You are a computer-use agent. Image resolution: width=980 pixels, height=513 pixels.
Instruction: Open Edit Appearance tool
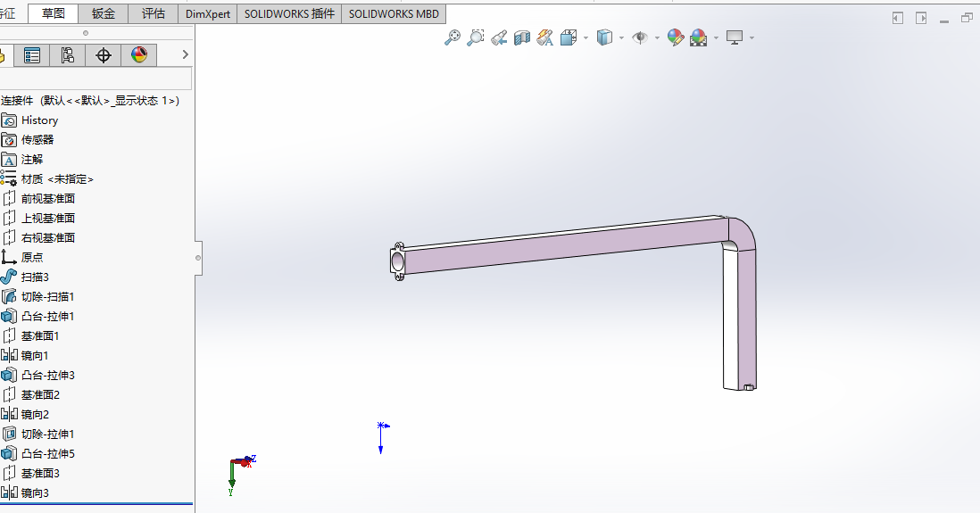coord(676,37)
